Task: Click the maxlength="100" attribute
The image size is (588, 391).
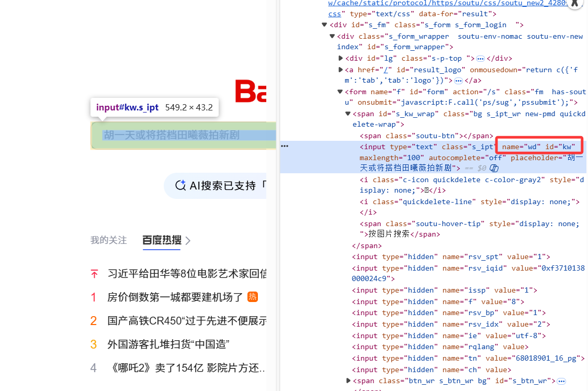Action: (x=392, y=158)
